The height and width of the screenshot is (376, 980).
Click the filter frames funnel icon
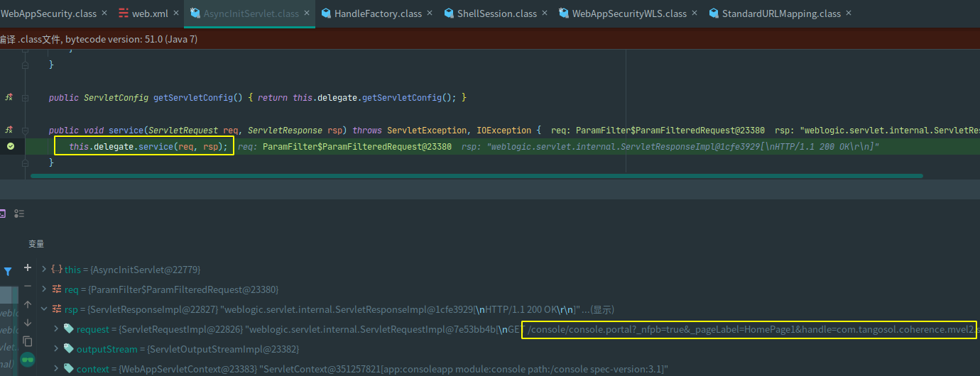click(8, 271)
